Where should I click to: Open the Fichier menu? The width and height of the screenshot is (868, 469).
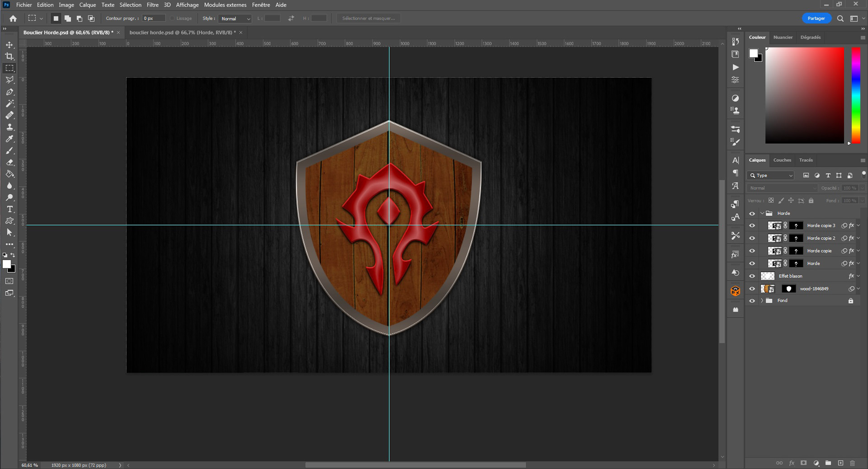(x=24, y=5)
